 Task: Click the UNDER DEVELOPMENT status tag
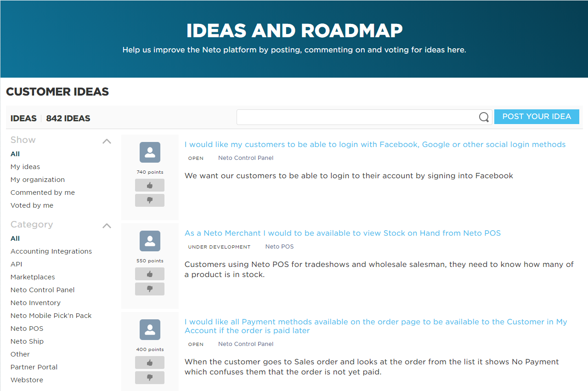(219, 247)
